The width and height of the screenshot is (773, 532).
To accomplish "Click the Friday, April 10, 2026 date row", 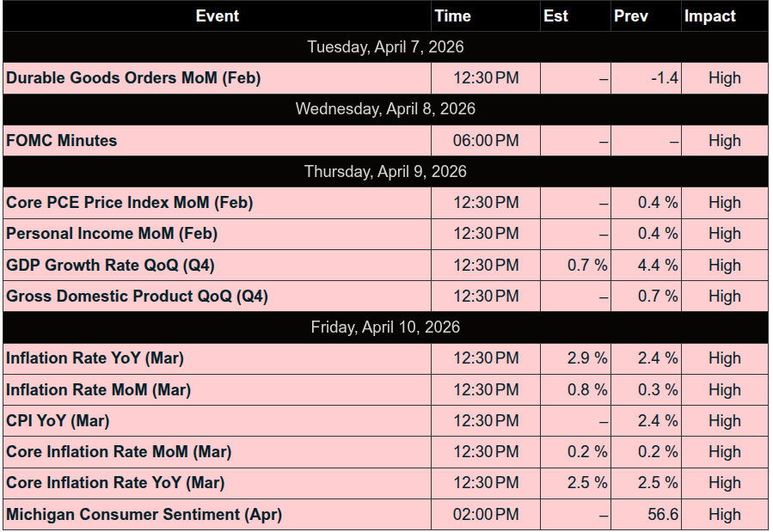I will pos(385,327).
